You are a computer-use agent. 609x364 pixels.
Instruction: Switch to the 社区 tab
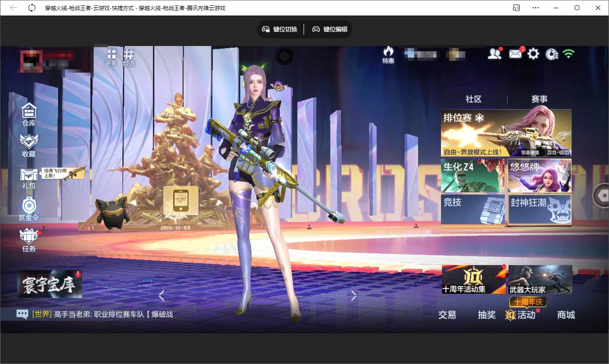(x=474, y=99)
